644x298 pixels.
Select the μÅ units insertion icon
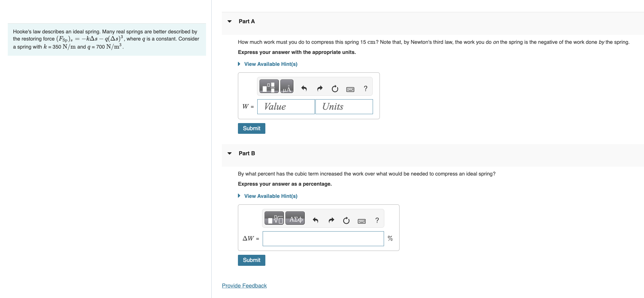pyautogui.click(x=287, y=86)
